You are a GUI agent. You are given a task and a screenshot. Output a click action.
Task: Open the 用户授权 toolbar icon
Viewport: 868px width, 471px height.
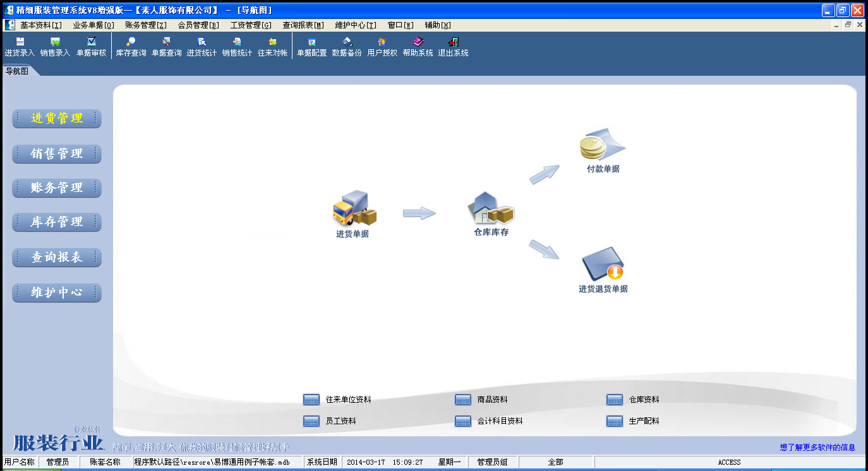(382, 47)
